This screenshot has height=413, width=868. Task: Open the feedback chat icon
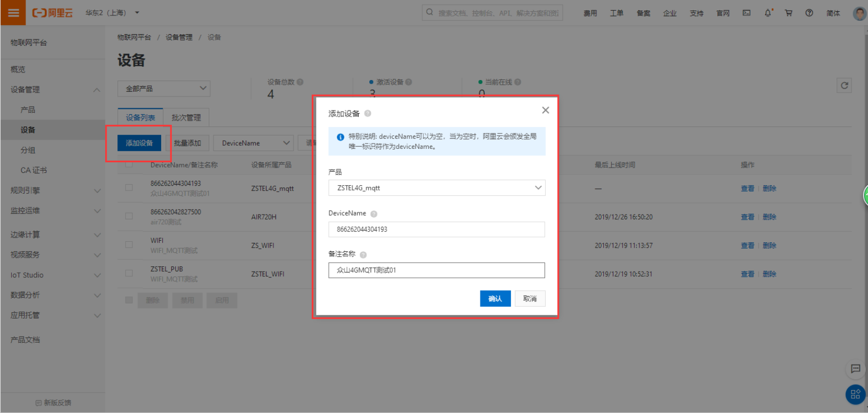[855, 369]
